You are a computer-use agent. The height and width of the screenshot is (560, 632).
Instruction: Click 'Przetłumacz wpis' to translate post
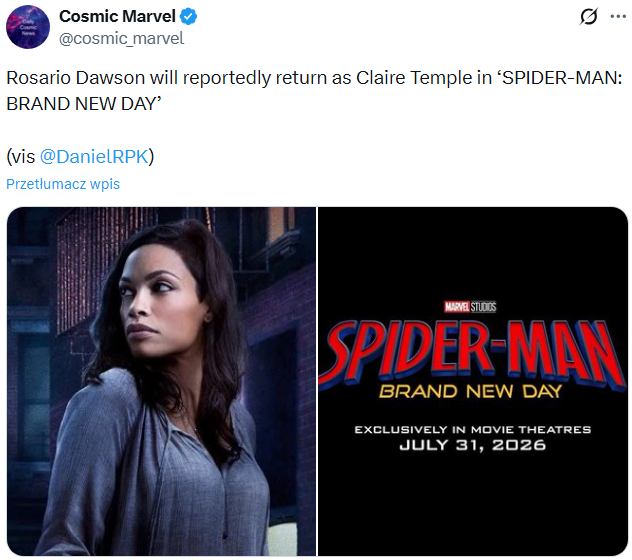[63, 184]
